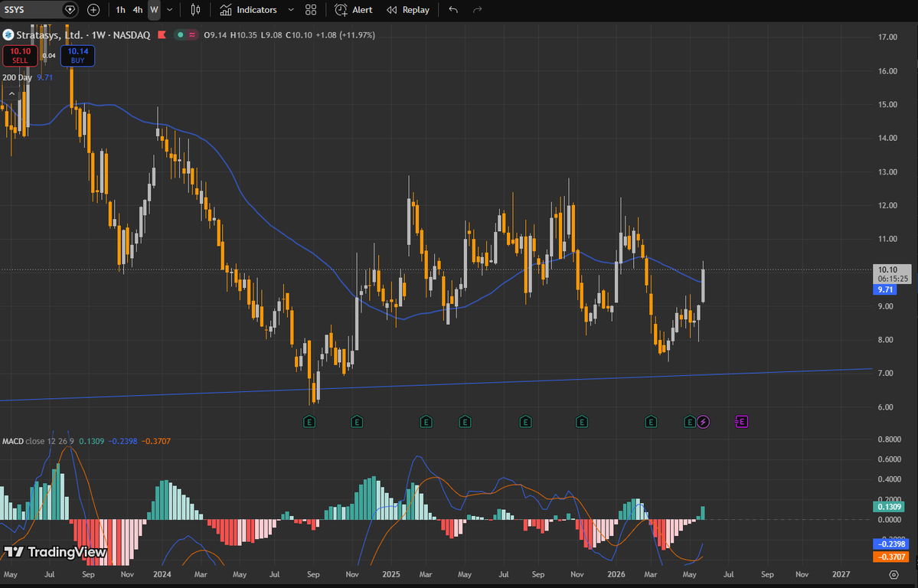The width and height of the screenshot is (918, 588).
Task: Open chart settings gear at bottom-right corner
Action: click(x=894, y=574)
